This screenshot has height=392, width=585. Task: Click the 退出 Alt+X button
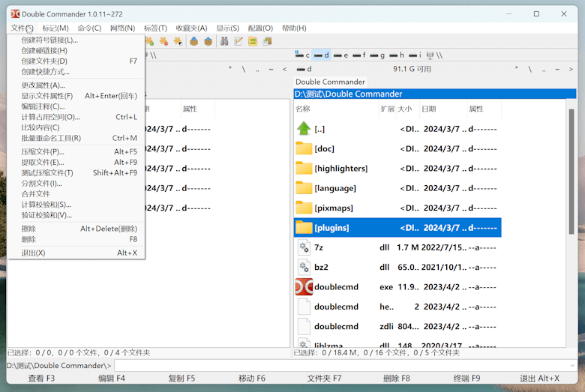pyautogui.click(x=539, y=379)
